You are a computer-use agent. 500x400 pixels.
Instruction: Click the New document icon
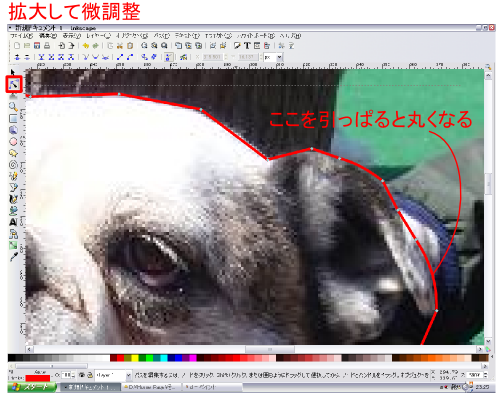click(x=17, y=46)
